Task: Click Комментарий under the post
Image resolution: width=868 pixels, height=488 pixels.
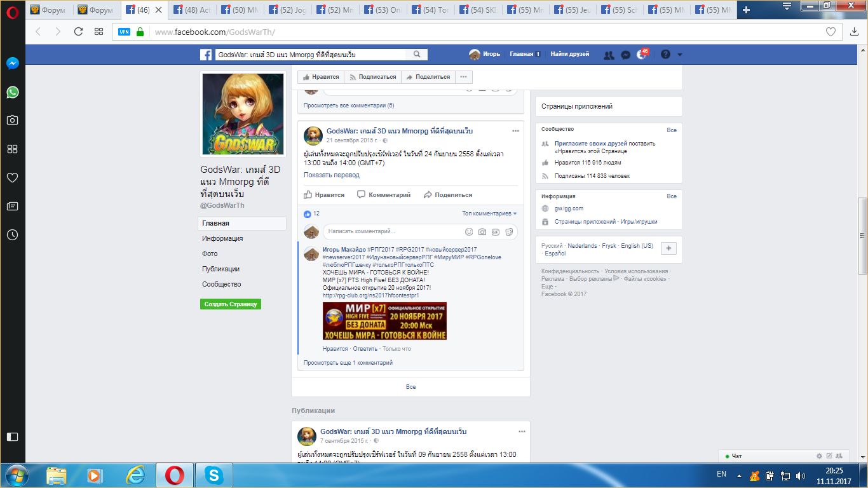Action: coord(384,194)
